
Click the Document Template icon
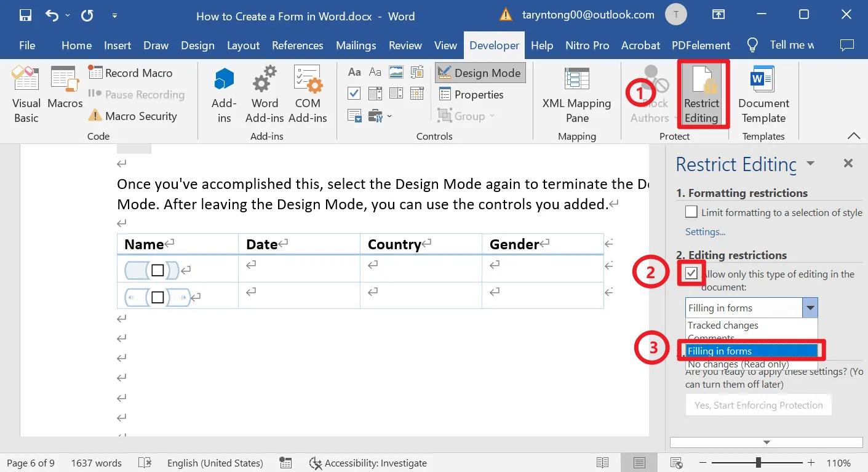click(763, 94)
